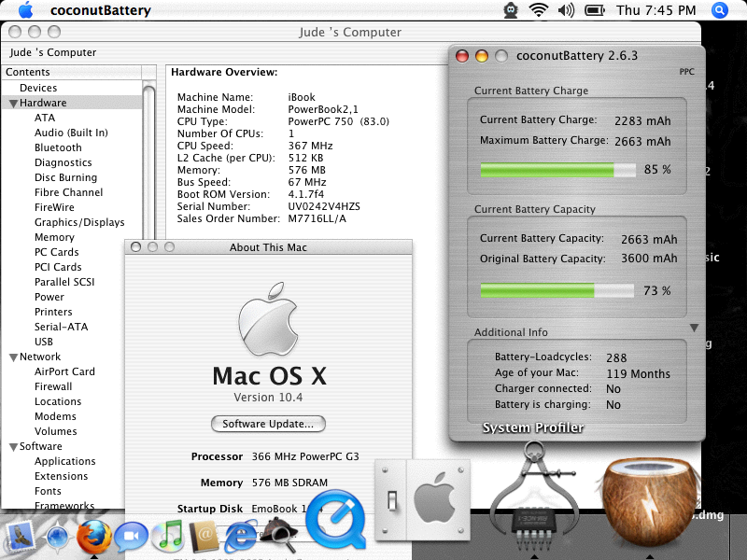Click the Wi-Fi status menu bar icon

(539, 10)
